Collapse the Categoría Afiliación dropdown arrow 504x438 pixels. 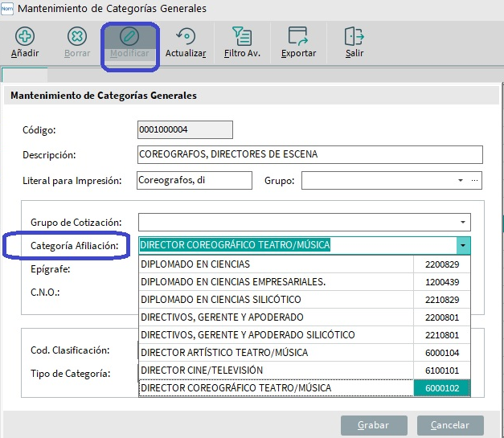tap(463, 245)
